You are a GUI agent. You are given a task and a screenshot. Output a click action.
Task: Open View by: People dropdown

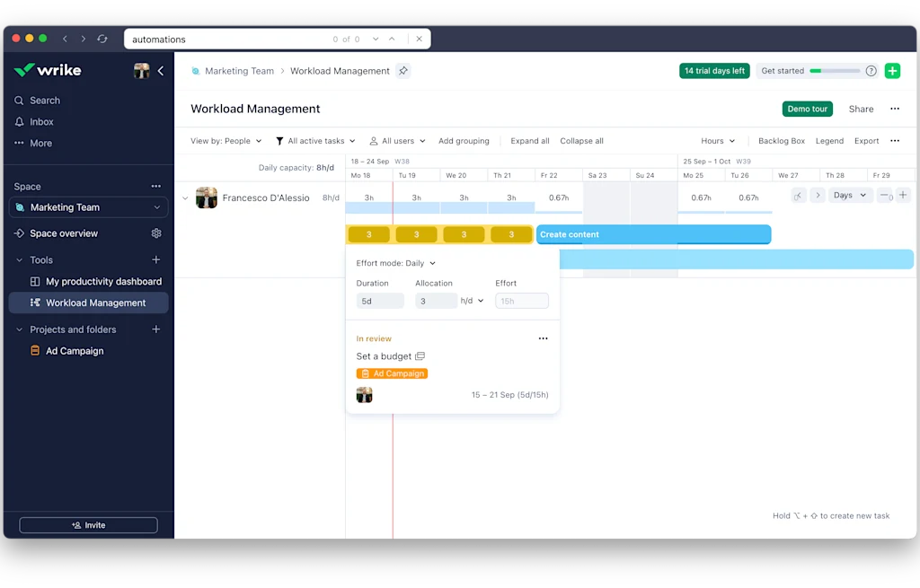[x=226, y=141]
